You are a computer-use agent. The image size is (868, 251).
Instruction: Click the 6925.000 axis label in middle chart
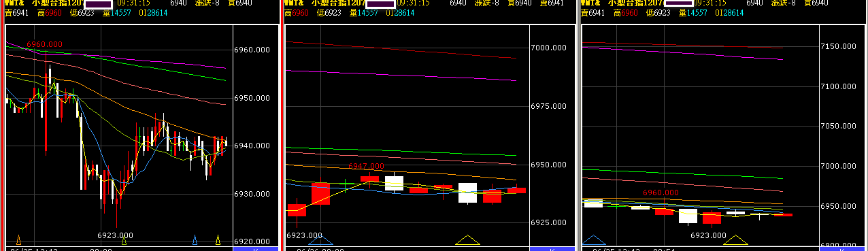click(x=549, y=223)
